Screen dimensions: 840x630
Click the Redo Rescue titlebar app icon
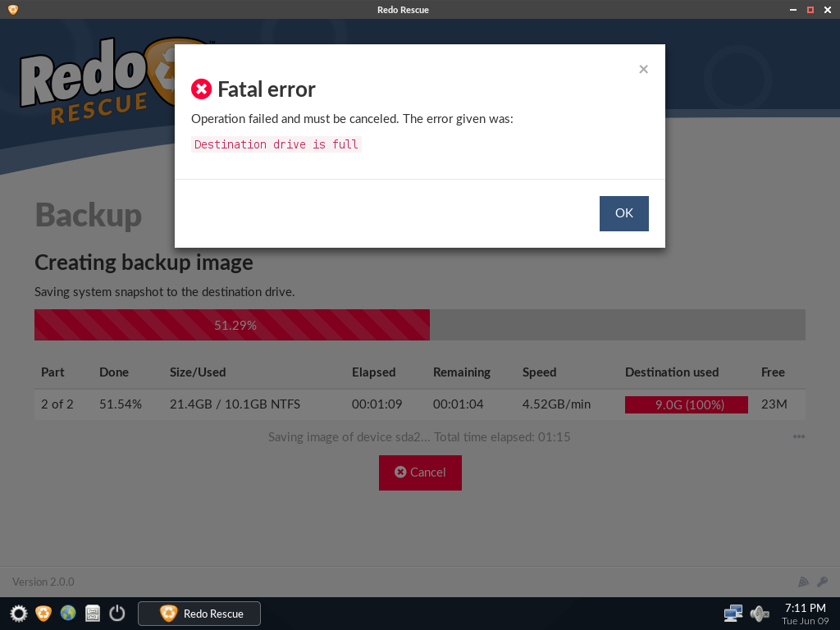coord(13,10)
